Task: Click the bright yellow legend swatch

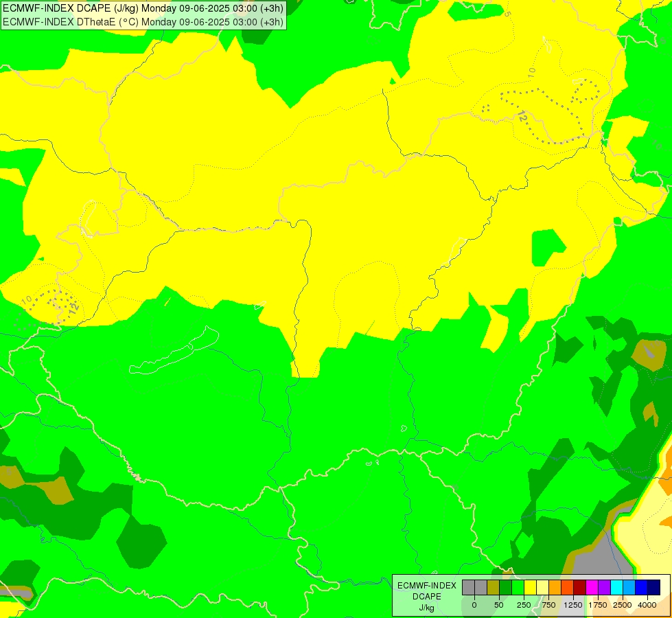Action: click(x=530, y=587)
